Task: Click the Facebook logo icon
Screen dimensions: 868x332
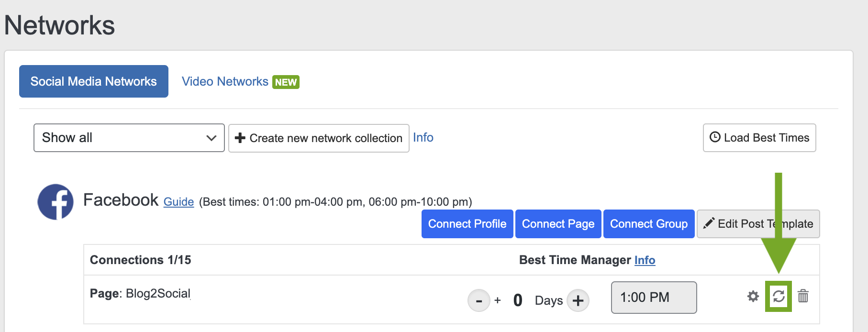Action: (x=56, y=202)
